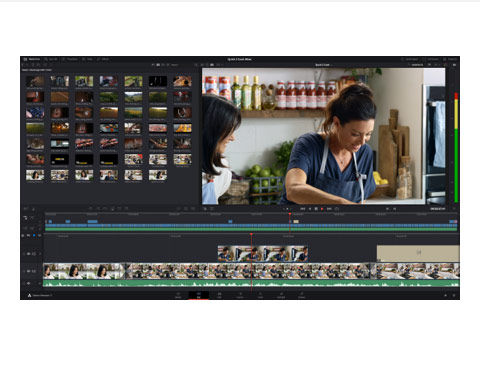This screenshot has width=480, height=380.
Task: Toggle video track 1 visibility eye
Action: click(29, 271)
